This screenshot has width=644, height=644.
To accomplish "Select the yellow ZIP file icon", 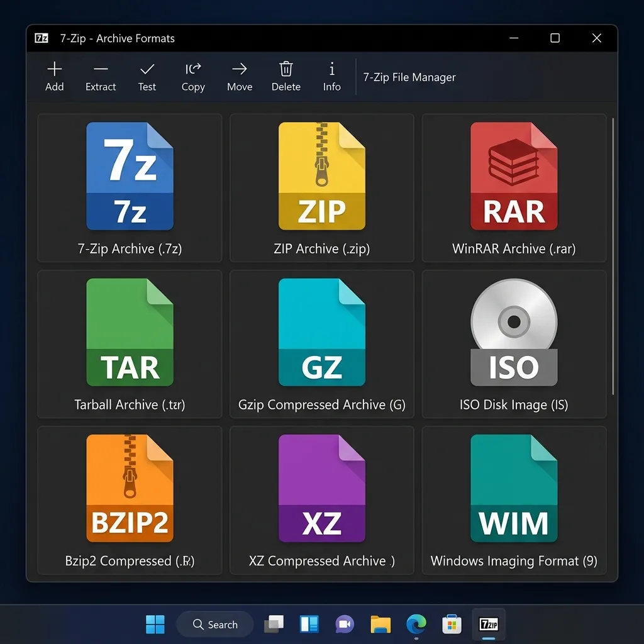I will (321, 176).
